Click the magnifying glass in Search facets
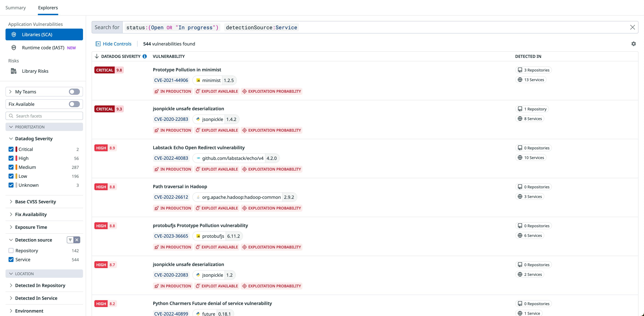 click(x=11, y=116)
